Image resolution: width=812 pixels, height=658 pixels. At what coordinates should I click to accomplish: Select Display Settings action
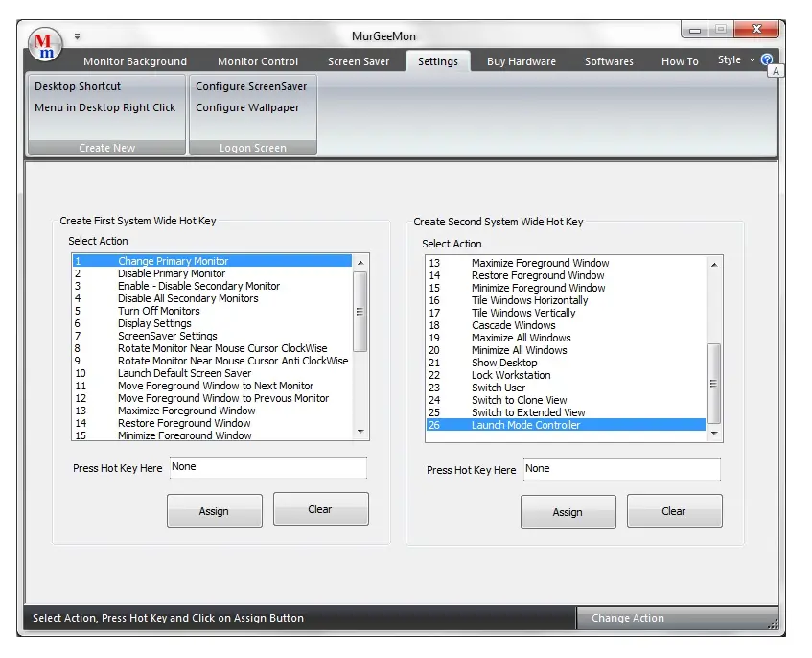coord(212,323)
